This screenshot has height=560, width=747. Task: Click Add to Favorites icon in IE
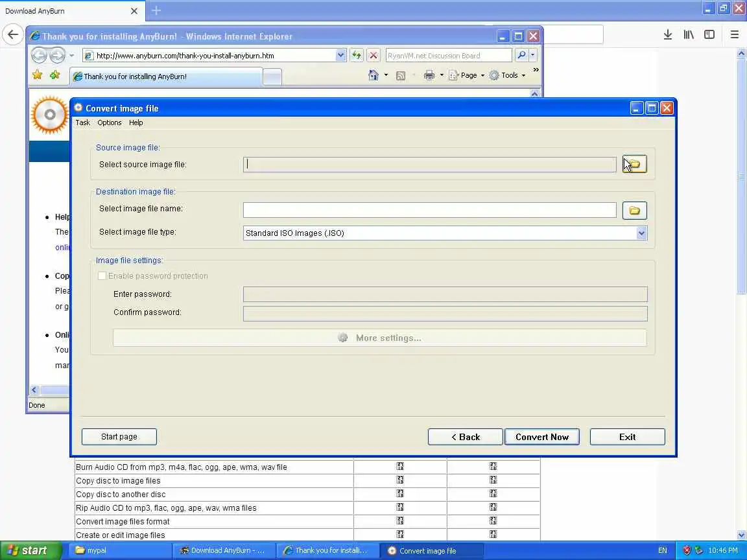tap(55, 75)
